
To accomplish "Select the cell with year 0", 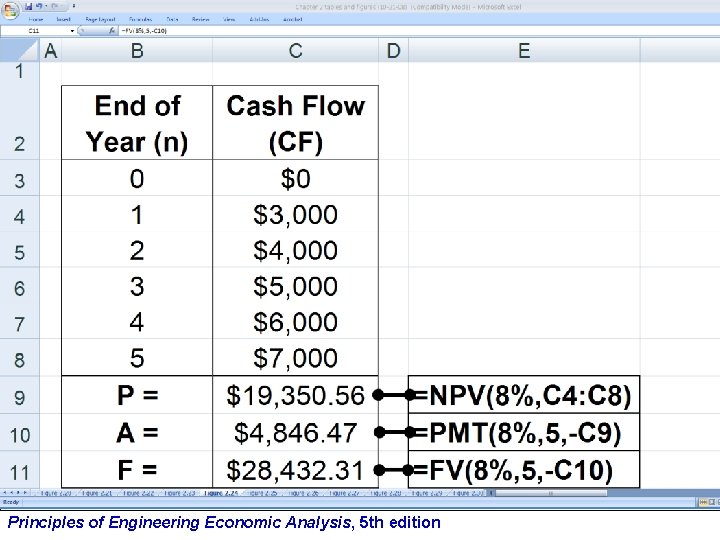I will pyautogui.click(x=137, y=178).
